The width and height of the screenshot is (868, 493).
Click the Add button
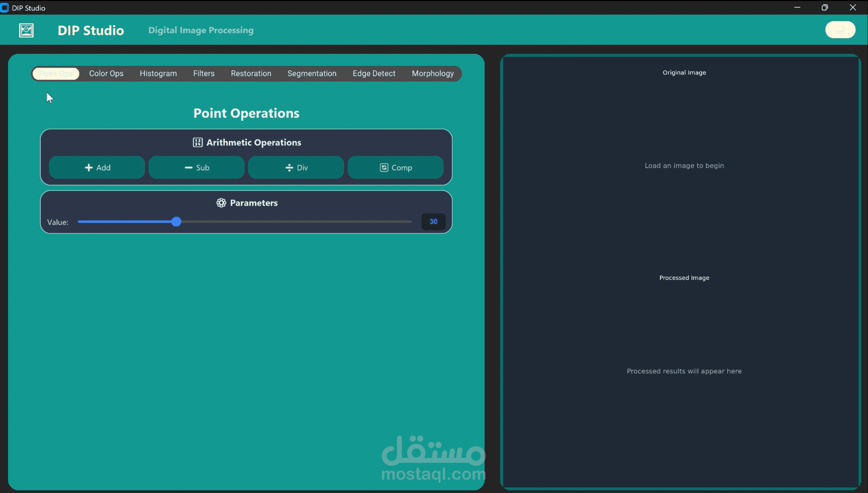click(97, 167)
